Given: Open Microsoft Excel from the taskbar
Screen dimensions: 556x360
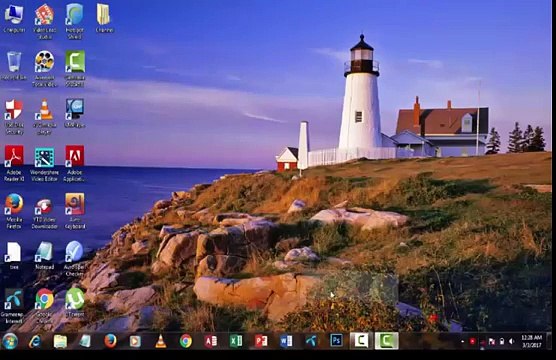Looking at the screenshot, I should coord(236,341).
